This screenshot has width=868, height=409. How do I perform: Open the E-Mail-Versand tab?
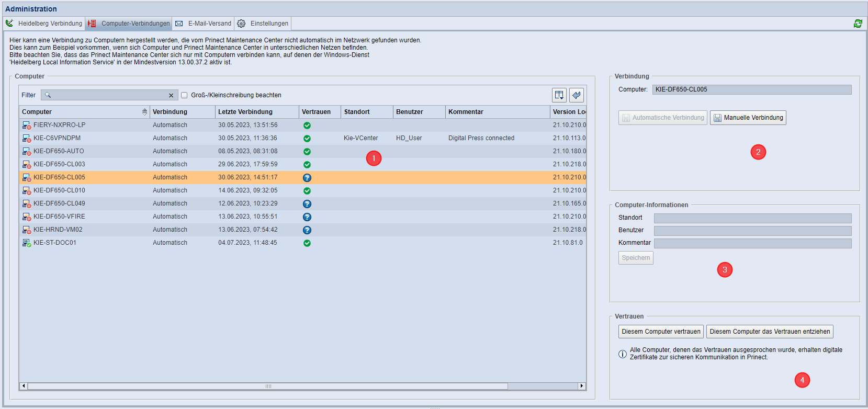click(x=204, y=24)
